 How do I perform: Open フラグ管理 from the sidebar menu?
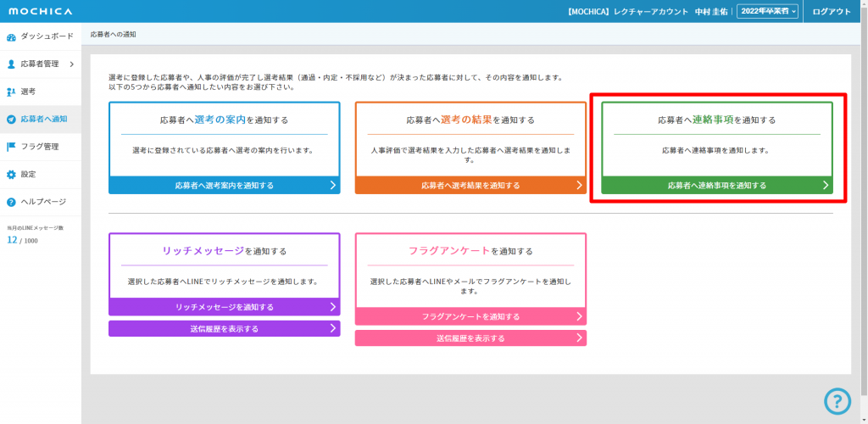click(39, 147)
